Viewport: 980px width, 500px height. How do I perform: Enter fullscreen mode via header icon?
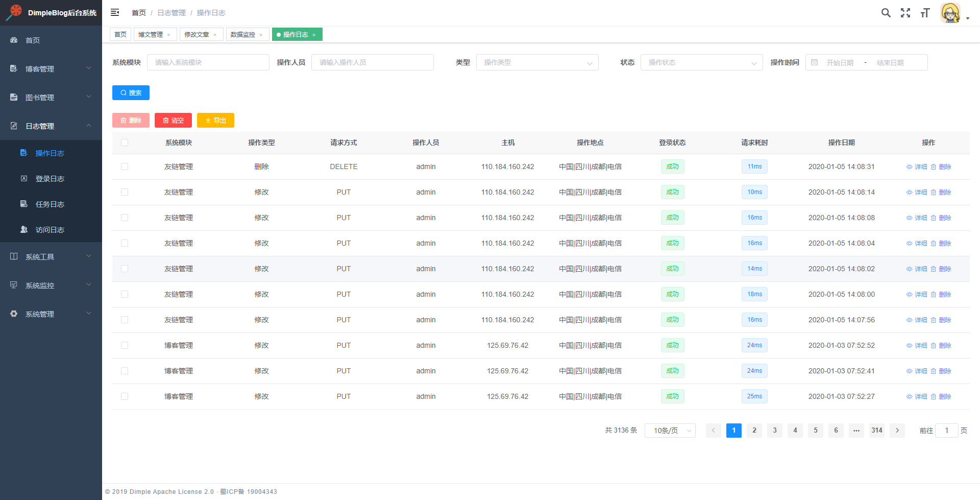pos(905,13)
